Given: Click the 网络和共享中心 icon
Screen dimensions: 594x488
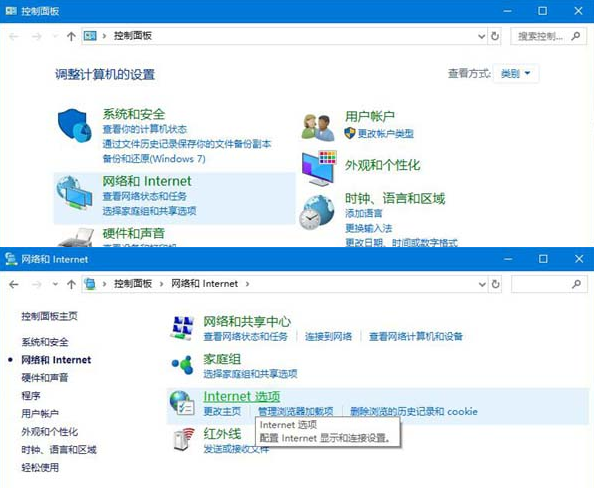Looking at the screenshot, I should click(182, 328).
